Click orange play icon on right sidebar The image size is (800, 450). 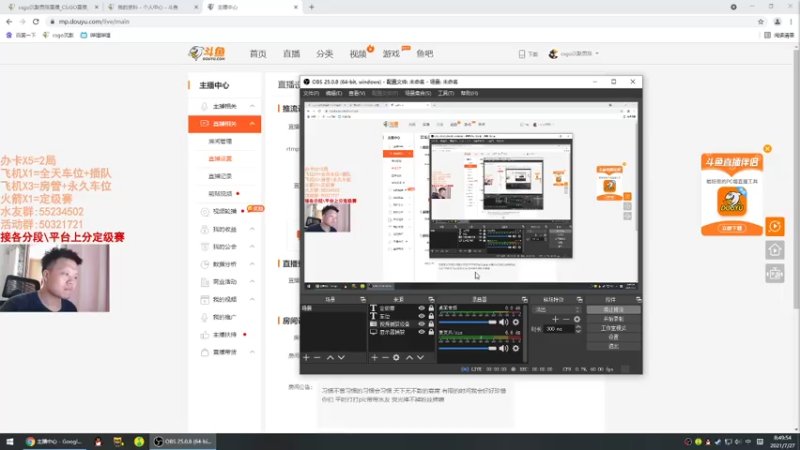point(774,226)
